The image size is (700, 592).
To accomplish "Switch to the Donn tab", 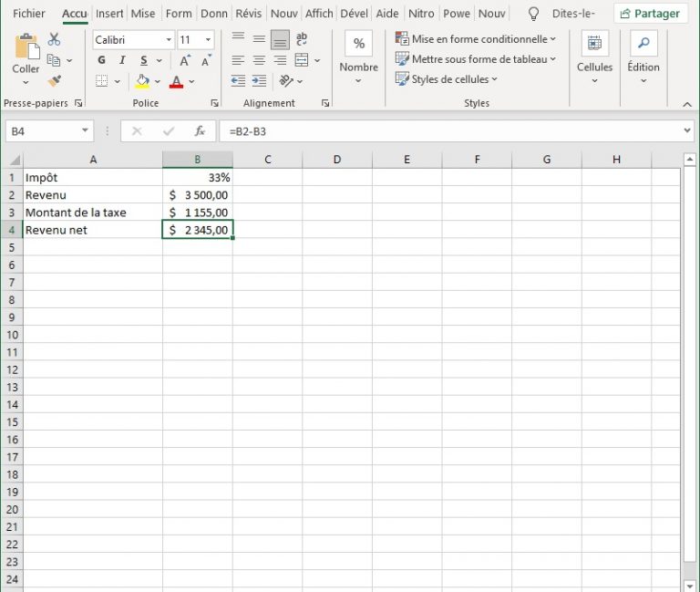I will point(214,14).
